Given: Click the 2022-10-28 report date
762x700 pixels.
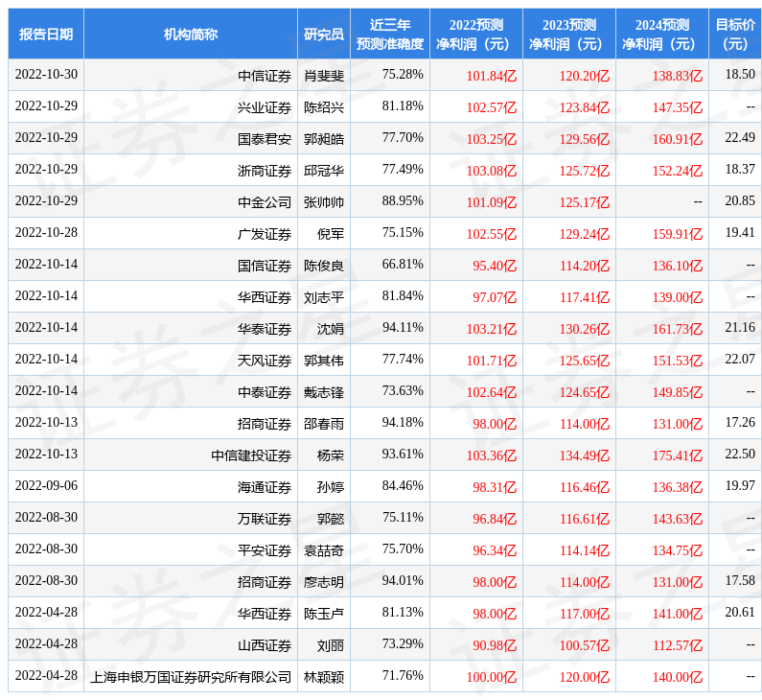Looking at the screenshot, I should 46,232.
